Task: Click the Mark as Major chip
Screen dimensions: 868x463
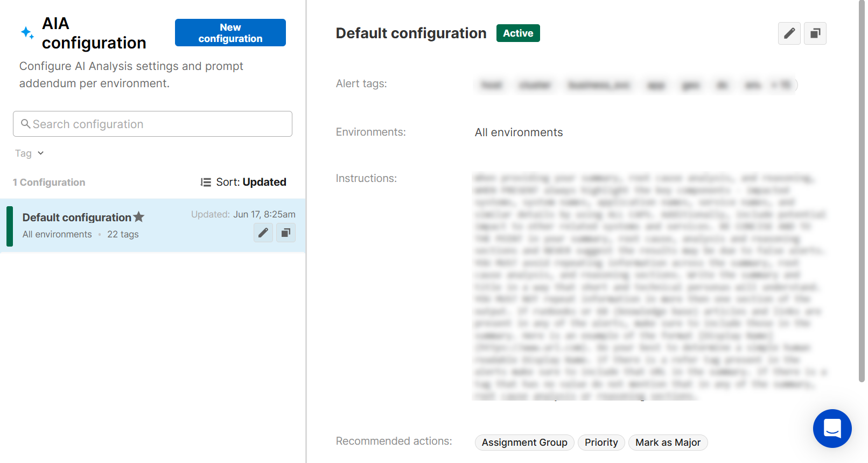Action: [x=667, y=443]
